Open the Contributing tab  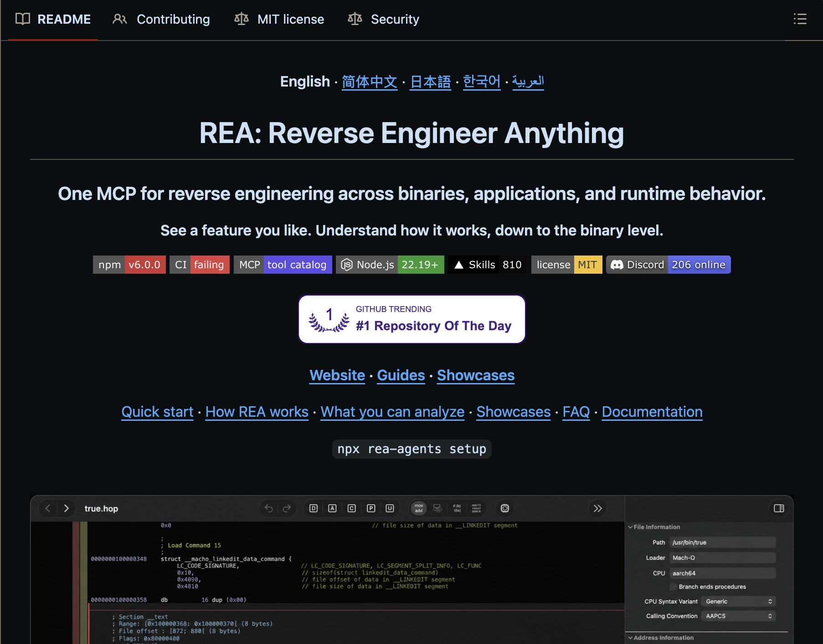(x=162, y=19)
